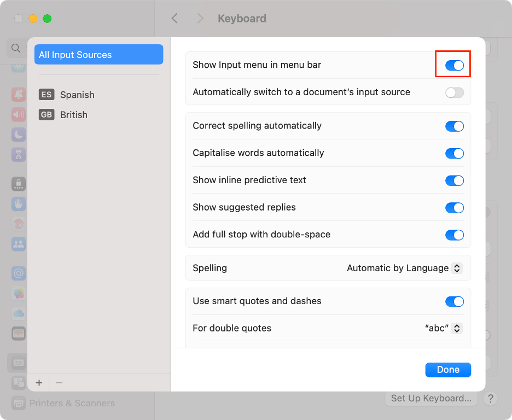
Task: Click the Done button
Action: click(x=447, y=370)
